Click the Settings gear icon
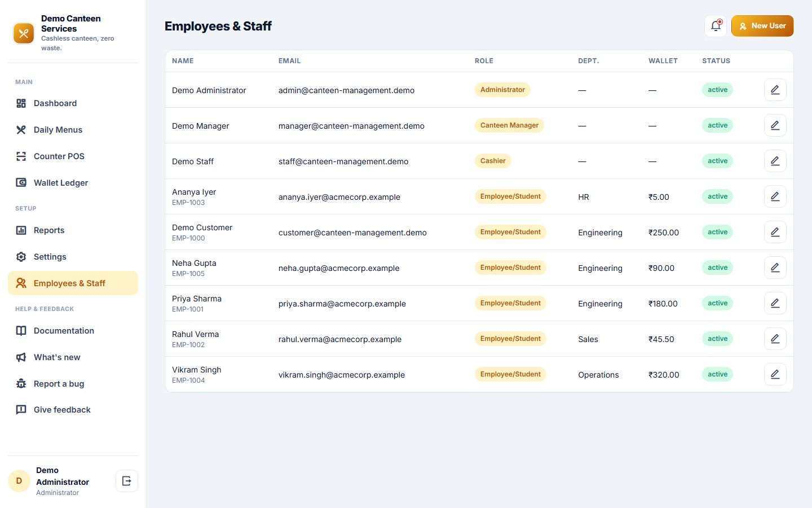 (21, 257)
